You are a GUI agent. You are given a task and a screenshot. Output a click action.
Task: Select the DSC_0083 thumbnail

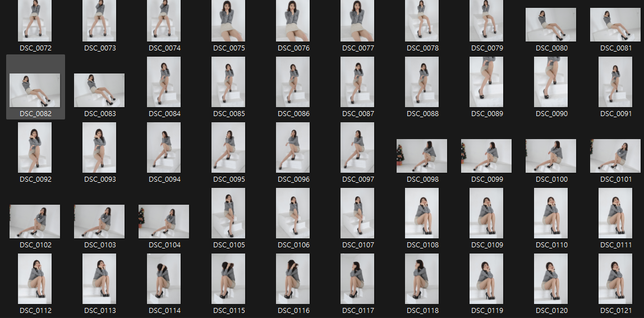(x=99, y=90)
